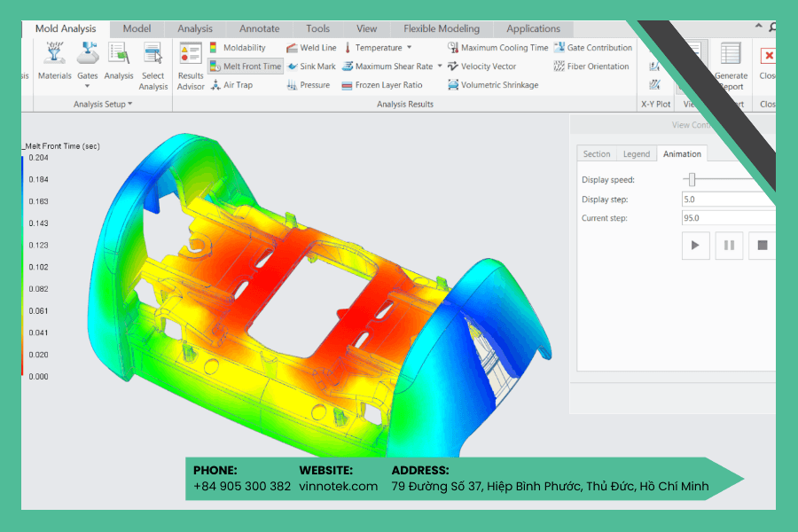Expand the Maximum Shear Rate dropdown
Screen dimensions: 798x532
(440, 66)
